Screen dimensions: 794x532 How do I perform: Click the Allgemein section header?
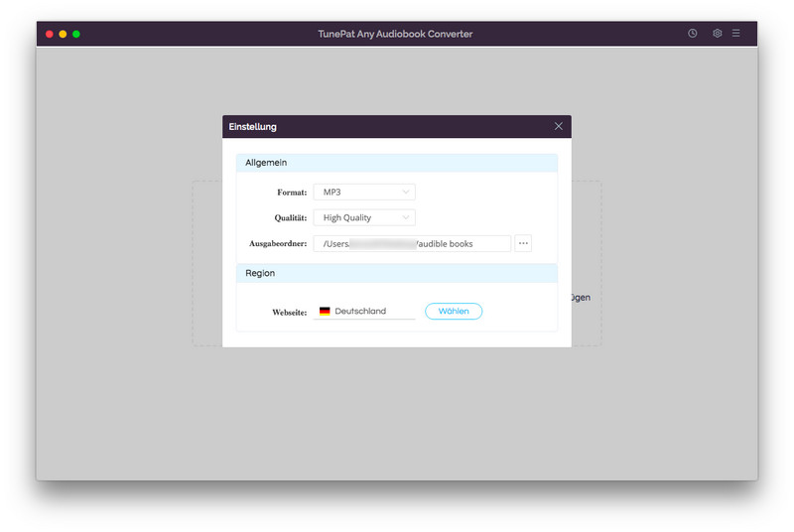tap(396, 163)
